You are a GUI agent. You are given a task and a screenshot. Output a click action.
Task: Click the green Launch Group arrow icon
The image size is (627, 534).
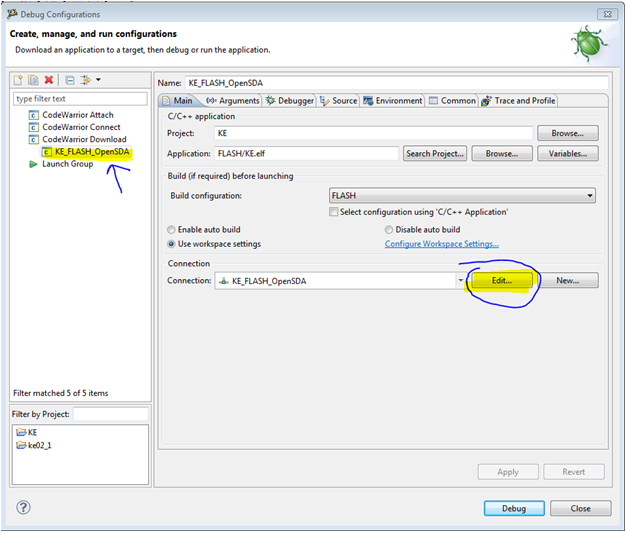click(x=33, y=164)
